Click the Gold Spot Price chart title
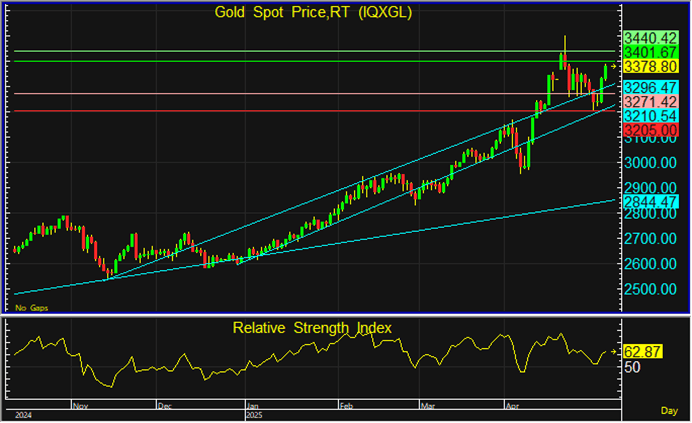 tap(313, 13)
